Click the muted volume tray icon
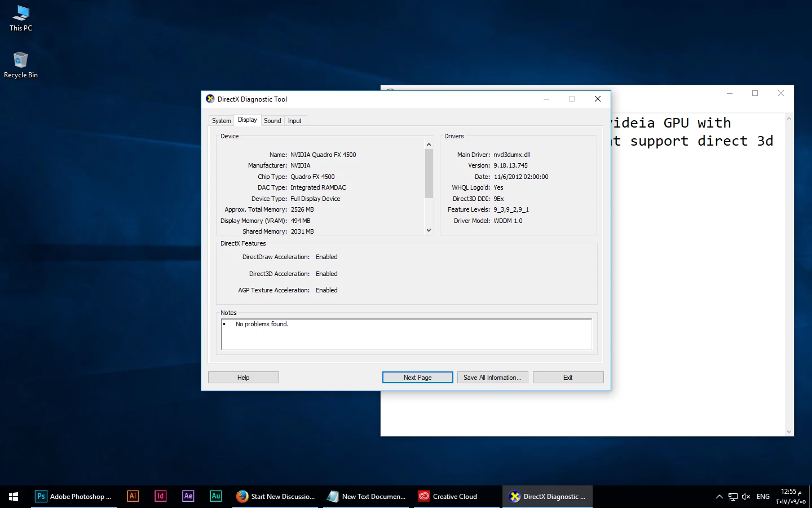Viewport: 812px width, 508px height. 746,497
